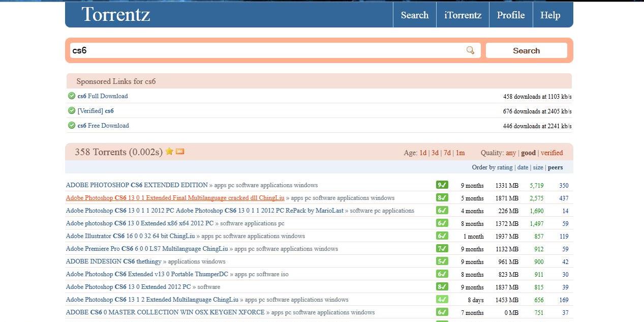Open ADOBE PHOTOSHOP CS6 EXTENDED EDITION torrent

[137, 185]
